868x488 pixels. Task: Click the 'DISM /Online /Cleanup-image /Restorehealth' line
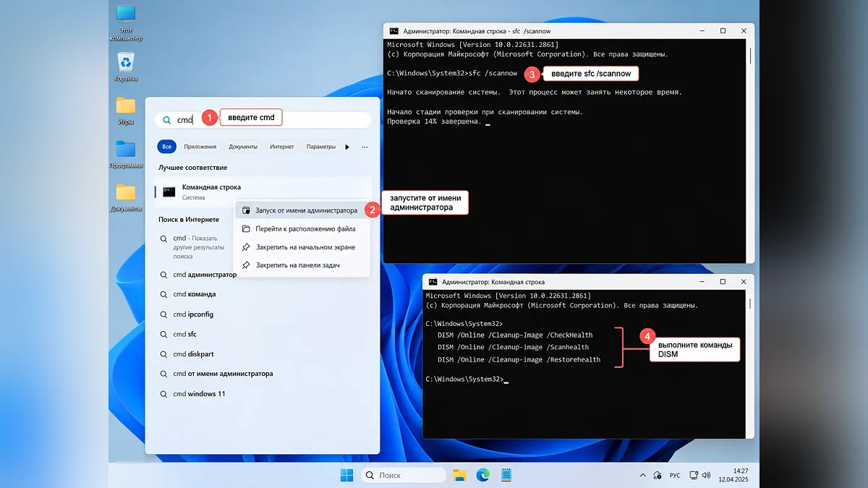point(519,359)
